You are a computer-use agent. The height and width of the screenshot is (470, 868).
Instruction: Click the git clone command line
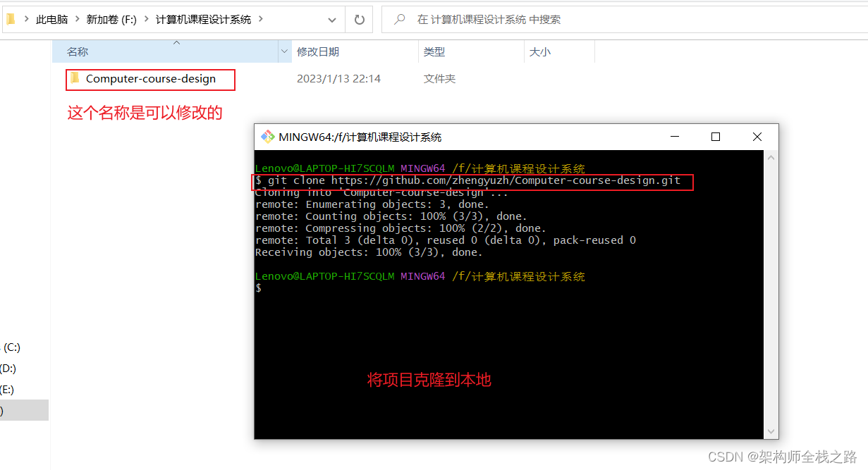pos(468,181)
